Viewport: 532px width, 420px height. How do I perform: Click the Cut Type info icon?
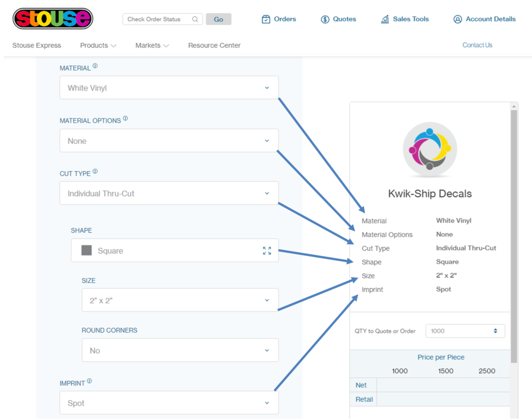point(95,172)
